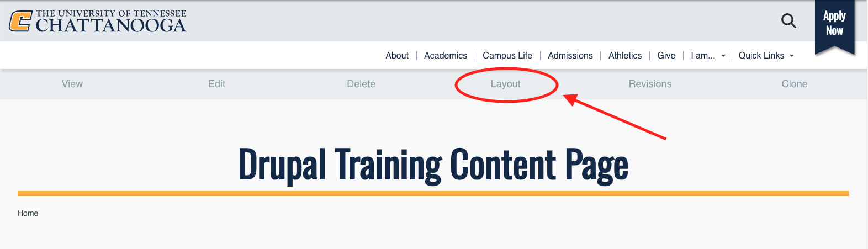Screen dimensions: 868x249
Task: Click the Give link
Action: 666,56
